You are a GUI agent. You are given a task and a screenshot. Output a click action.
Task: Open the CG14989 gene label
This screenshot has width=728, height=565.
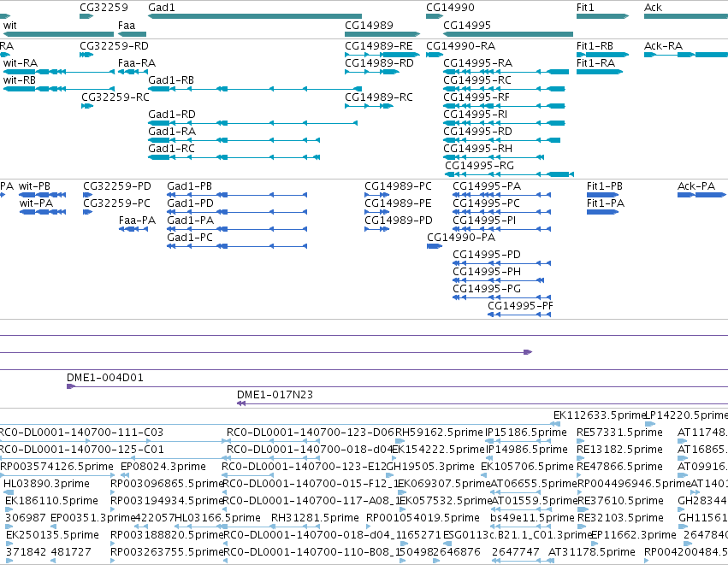click(369, 25)
